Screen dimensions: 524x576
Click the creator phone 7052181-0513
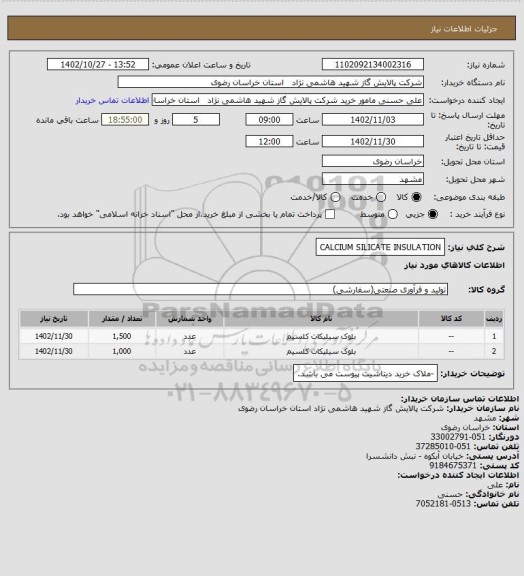click(443, 504)
